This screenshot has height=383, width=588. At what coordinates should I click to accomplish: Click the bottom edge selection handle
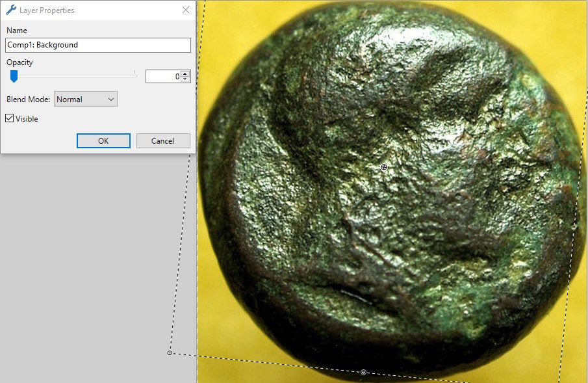363,372
